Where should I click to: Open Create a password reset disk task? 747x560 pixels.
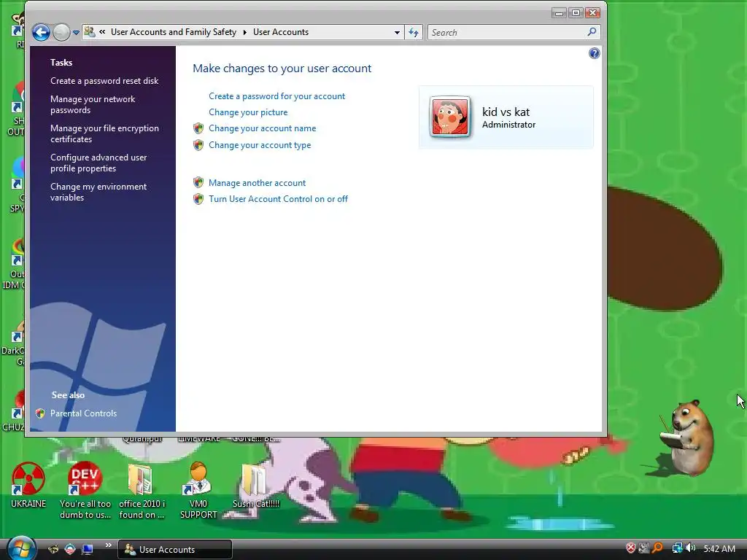click(104, 81)
